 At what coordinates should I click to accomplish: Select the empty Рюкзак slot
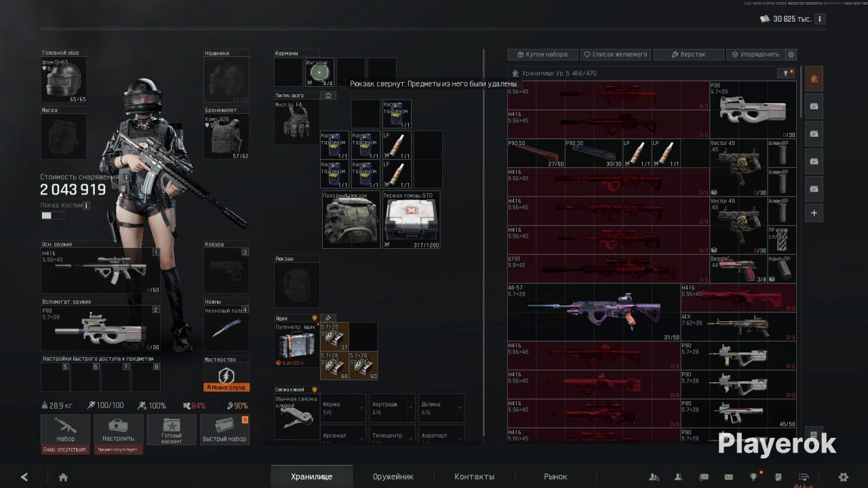coord(296,285)
